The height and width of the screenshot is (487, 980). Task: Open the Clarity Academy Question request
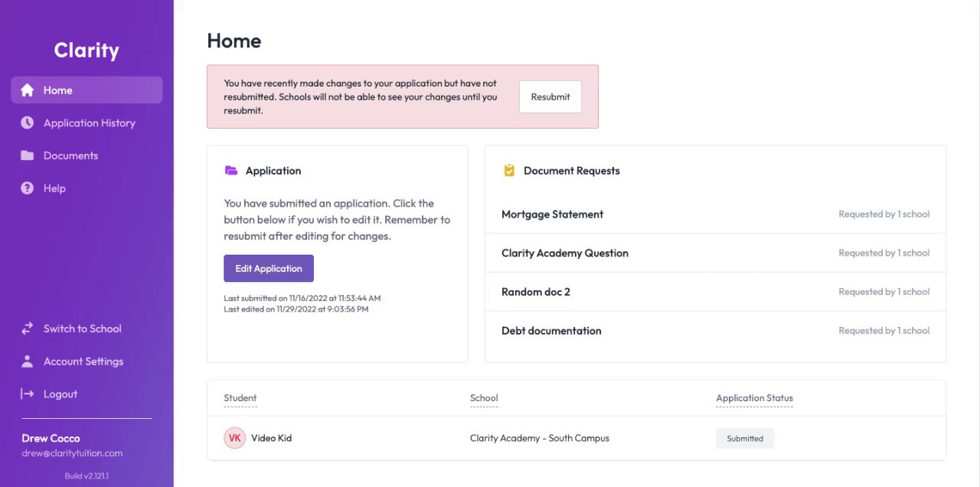click(564, 253)
